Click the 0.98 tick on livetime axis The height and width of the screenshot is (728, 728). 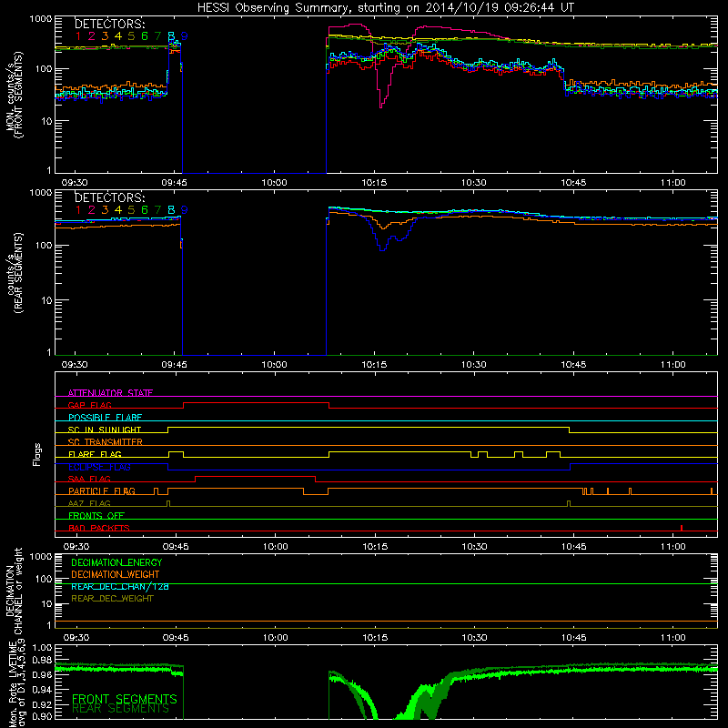[x=43, y=661]
